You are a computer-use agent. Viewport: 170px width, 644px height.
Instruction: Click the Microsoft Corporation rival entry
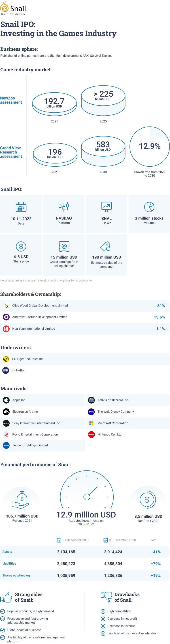[128, 423]
